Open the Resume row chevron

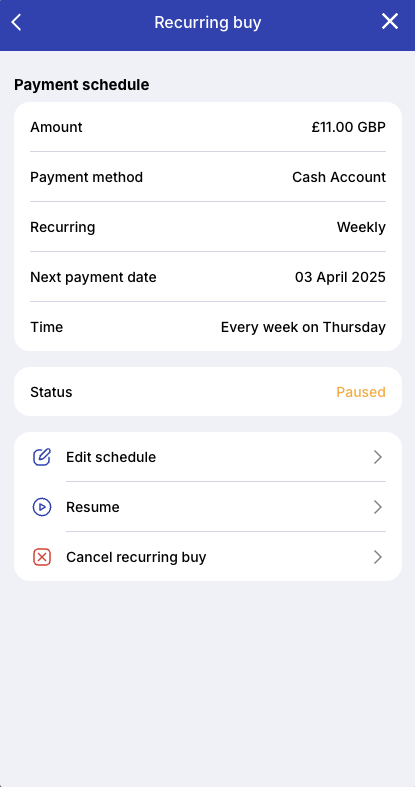378,507
